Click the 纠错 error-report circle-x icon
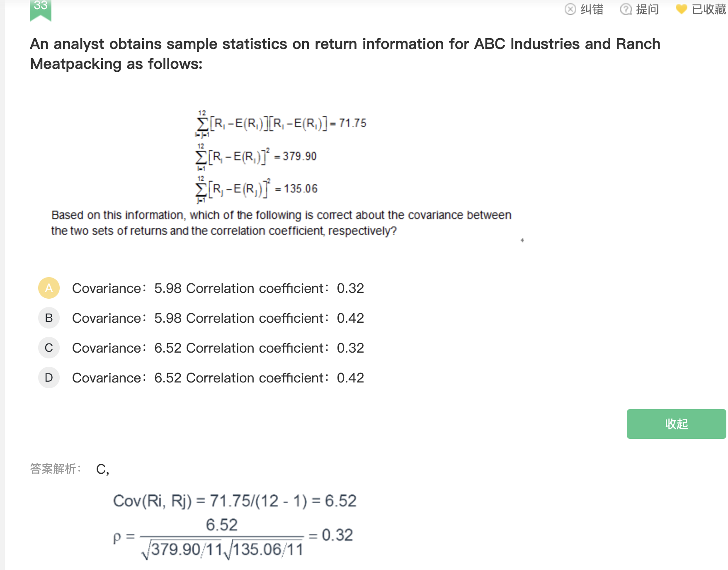The height and width of the screenshot is (570, 728). click(570, 9)
